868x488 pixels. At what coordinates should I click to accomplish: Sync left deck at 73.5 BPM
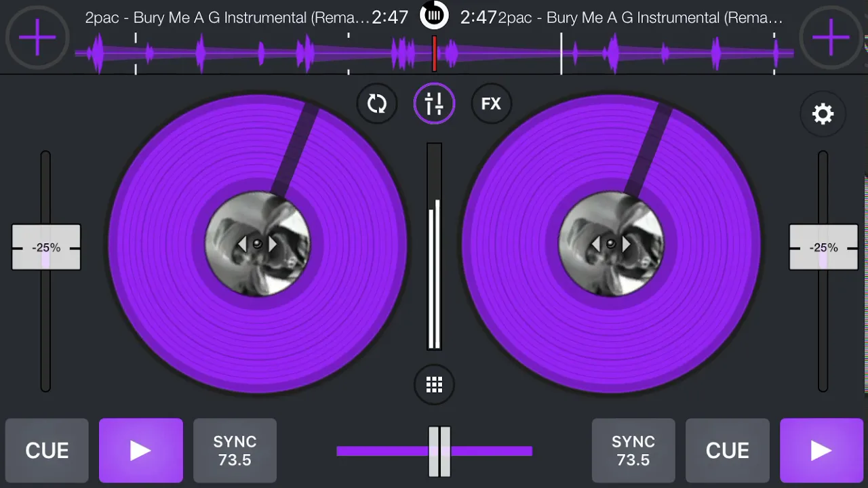click(x=235, y=450)
